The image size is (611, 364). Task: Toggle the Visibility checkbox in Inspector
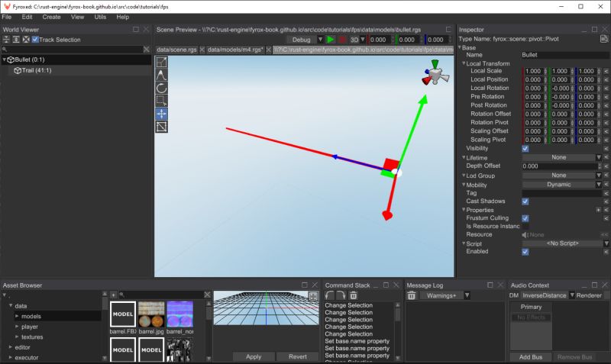[525, 148]
